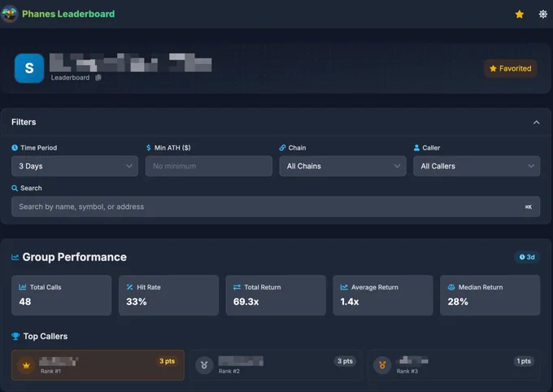Click the yellow star favorites icon in header
This screenshot has height=392, width=553.
[519, 14]
